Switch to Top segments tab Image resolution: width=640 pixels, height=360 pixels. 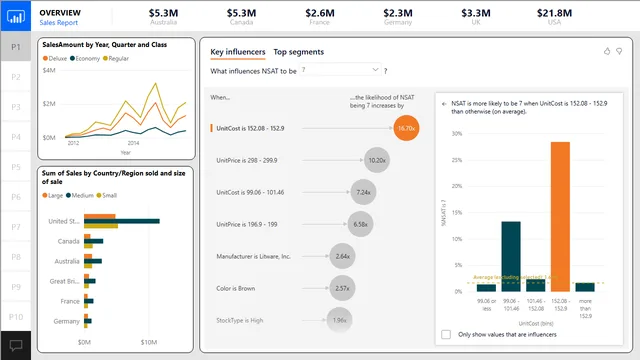coord(298,52)
